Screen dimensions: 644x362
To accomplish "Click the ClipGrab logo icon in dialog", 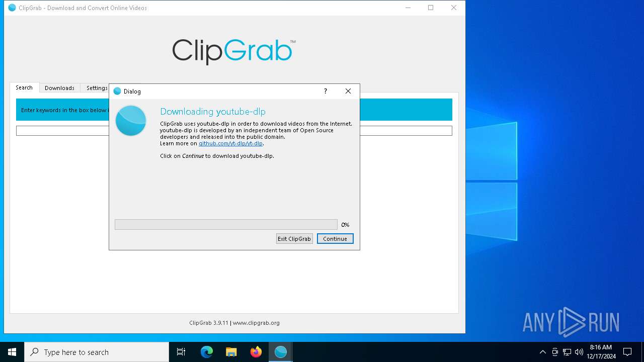I will (131, 121).
